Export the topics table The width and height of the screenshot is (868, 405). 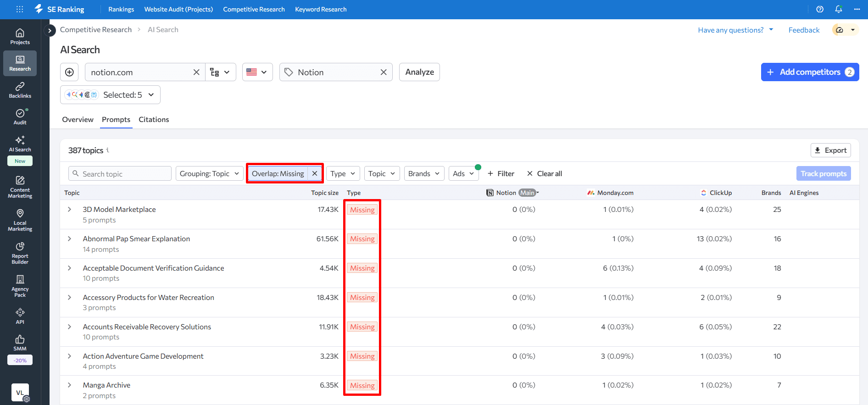(831, 150)
